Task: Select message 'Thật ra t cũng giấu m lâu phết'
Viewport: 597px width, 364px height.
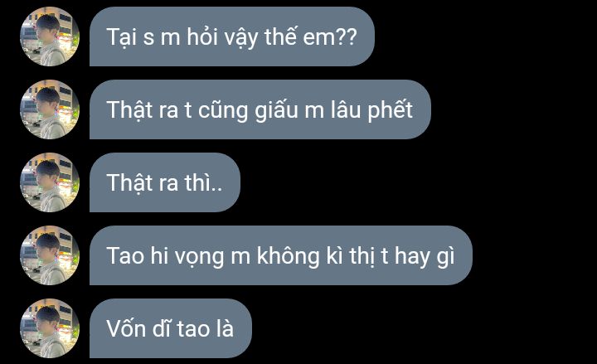Action: (x=260, y=109)
